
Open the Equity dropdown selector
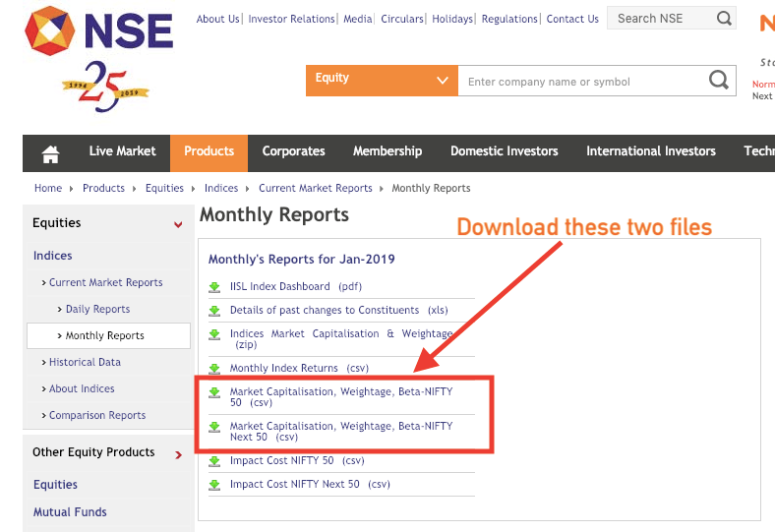click(x=382, y=80)
